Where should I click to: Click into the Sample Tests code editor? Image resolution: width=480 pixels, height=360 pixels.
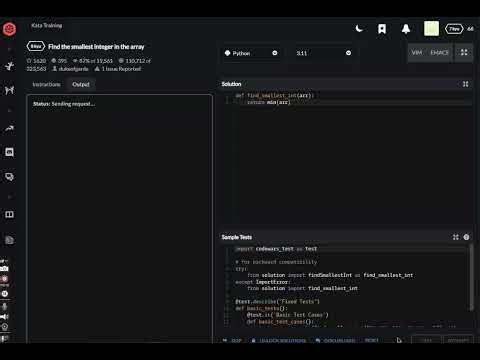pos(346,285)
